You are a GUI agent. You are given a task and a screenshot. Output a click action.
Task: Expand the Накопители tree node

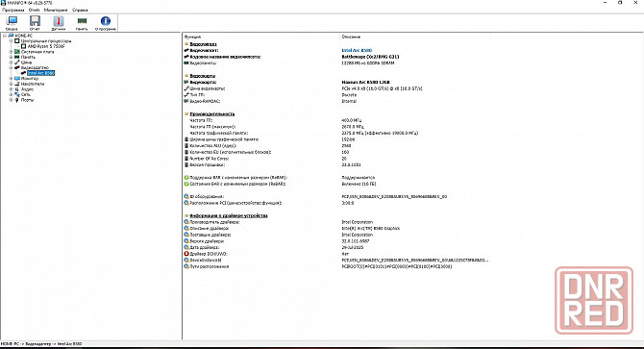click(12, 84)
